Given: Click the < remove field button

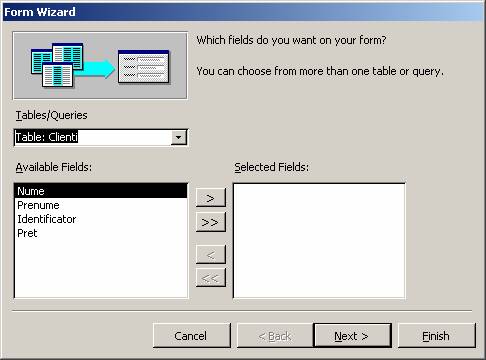Looking at the screenshot, I should 211,255.
